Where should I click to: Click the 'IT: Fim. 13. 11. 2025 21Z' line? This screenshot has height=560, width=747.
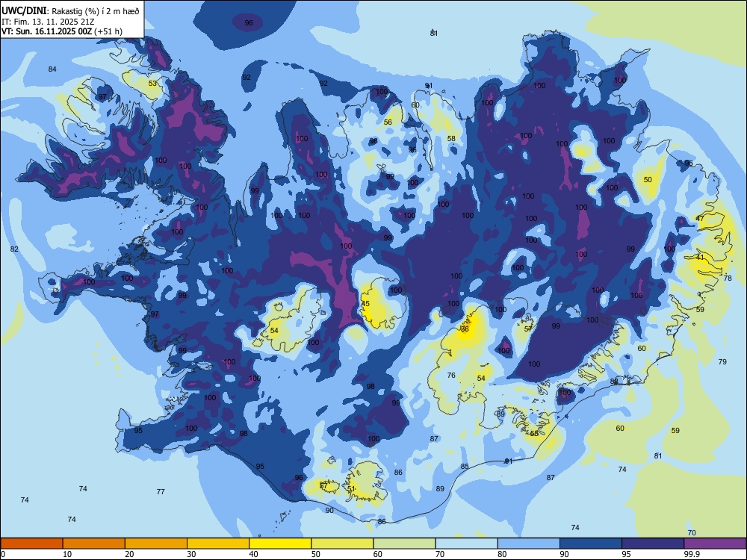click(x=48, y=22)
